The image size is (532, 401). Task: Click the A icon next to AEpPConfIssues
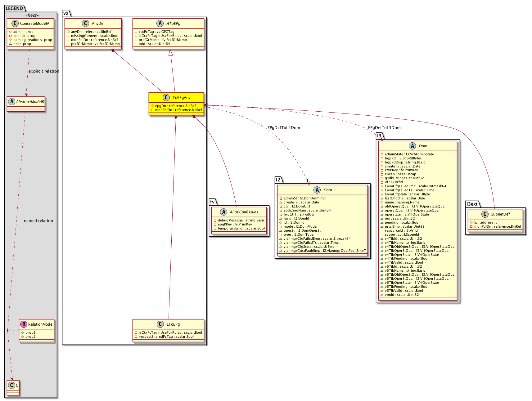tap(223, 212)
